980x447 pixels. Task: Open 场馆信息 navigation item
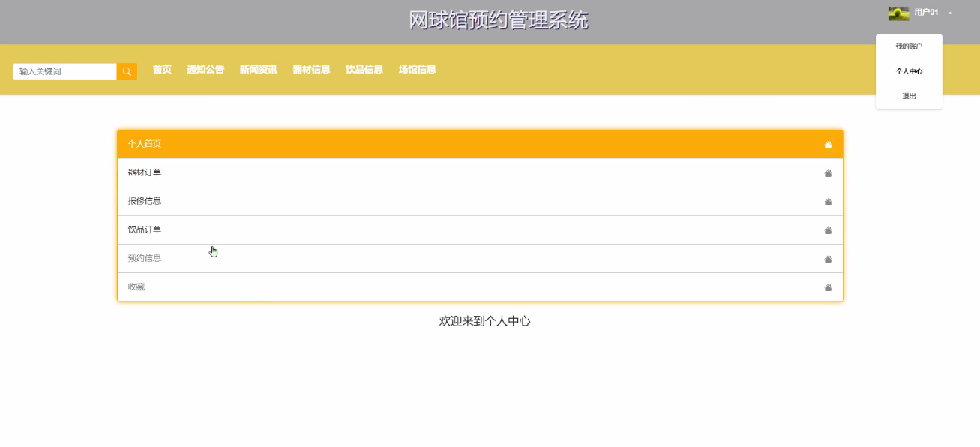coord(417,70)
